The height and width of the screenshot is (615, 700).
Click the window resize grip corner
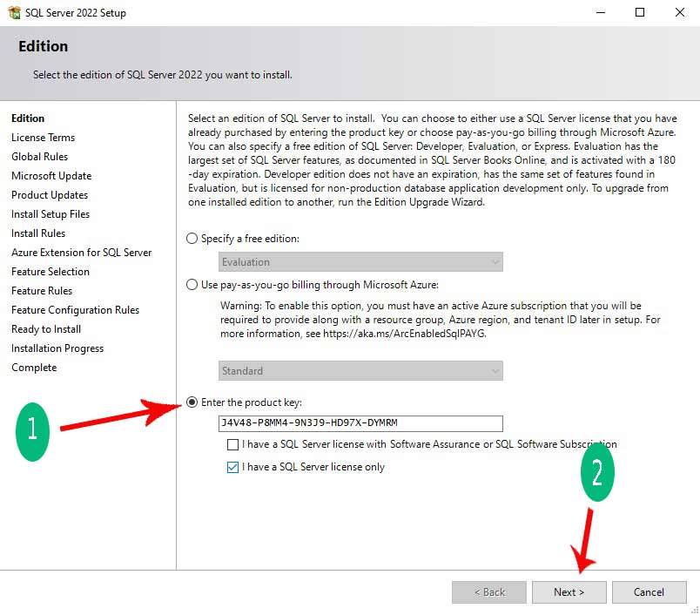click(695, 610)
